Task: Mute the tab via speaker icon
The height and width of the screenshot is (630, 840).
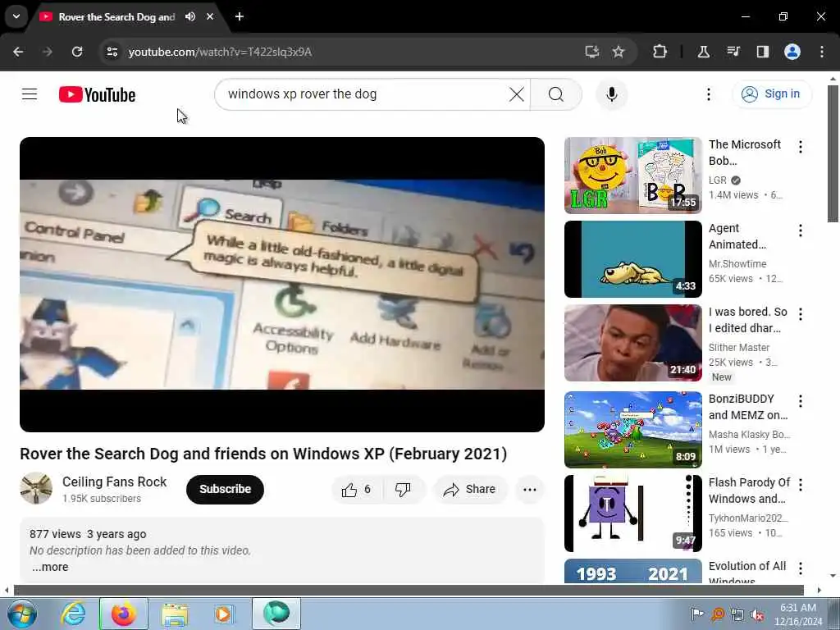Action: click(190, 16)
